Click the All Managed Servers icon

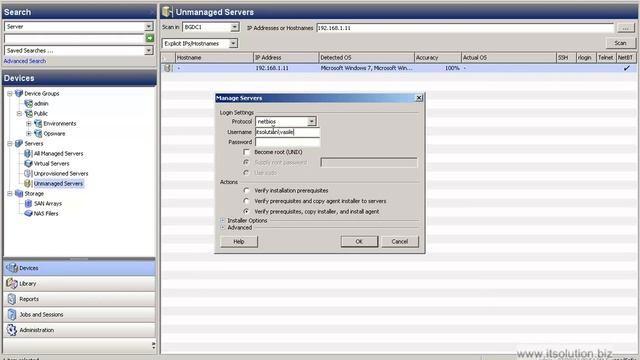point(28,153)
